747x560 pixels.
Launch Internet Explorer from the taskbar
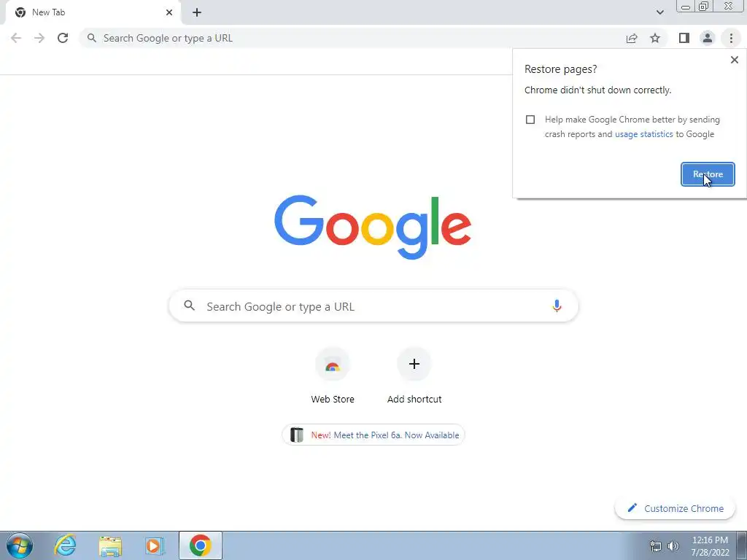tap(65, 545)
